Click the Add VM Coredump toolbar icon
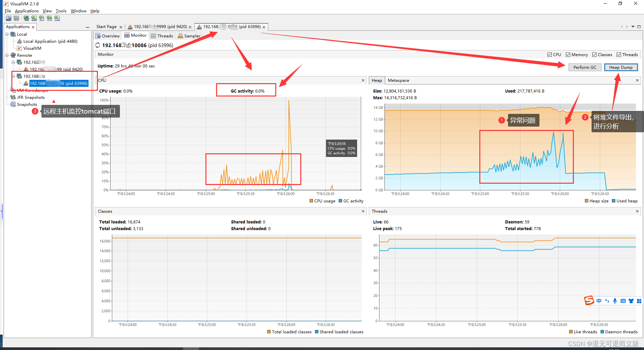This screenshot has height=350, width=644. (x=42, y=18)
